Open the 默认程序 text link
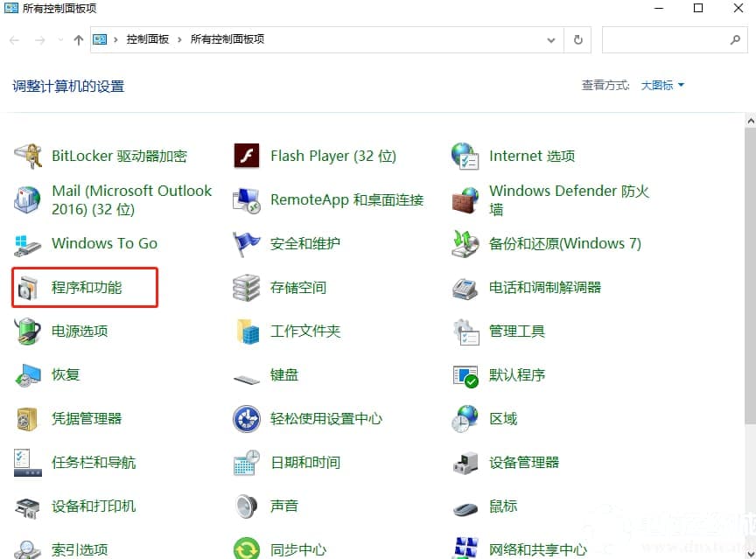Viewport: 756px width, 559px height. [x=517, y=375]
